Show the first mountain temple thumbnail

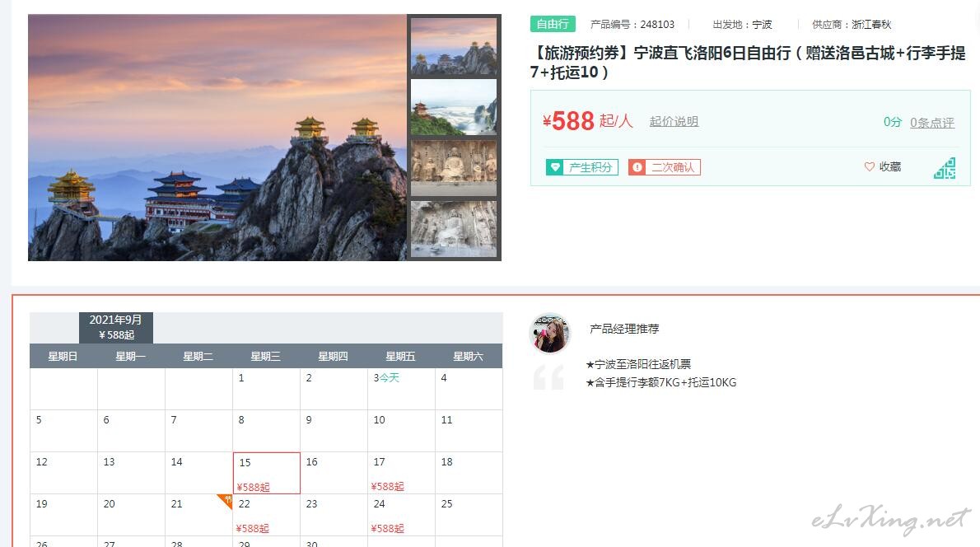point(454,47)
